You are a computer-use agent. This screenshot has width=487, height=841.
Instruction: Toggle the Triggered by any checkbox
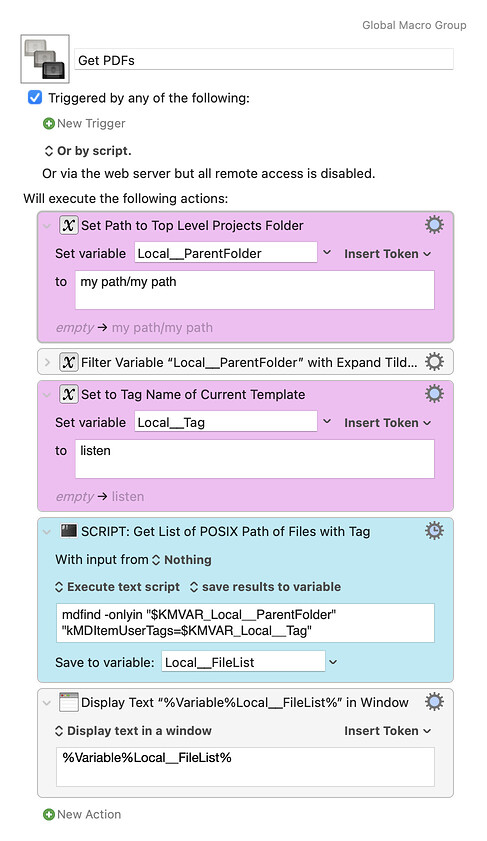(35, 98)
